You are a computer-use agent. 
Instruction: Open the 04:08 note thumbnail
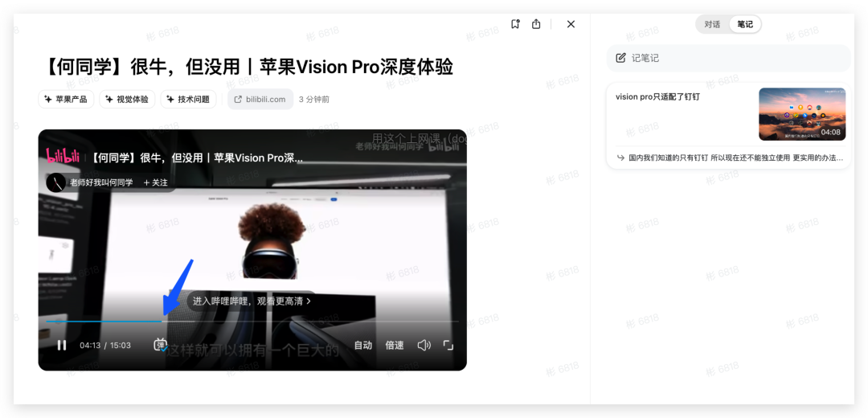tap(801, 113)
